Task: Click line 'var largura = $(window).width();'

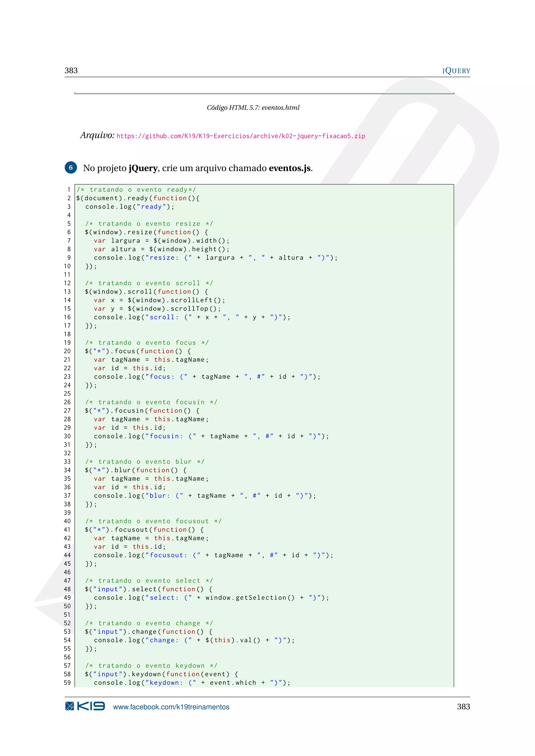Action: tap(162, 241)
